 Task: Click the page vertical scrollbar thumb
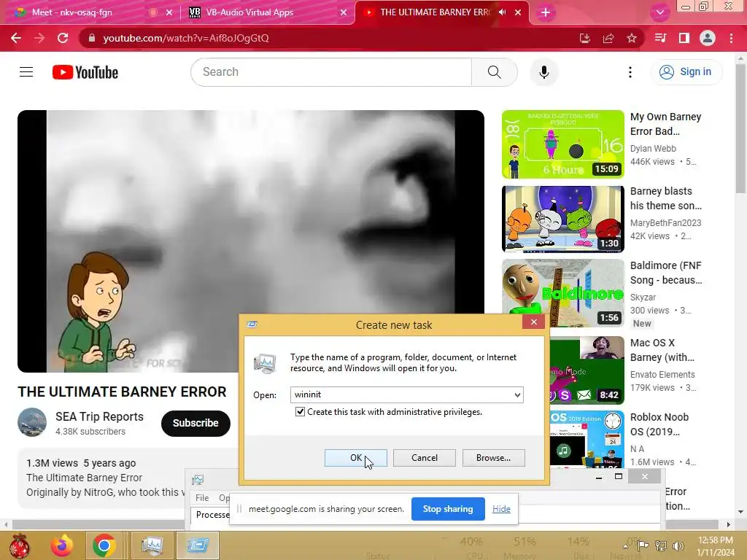(740, 128)
